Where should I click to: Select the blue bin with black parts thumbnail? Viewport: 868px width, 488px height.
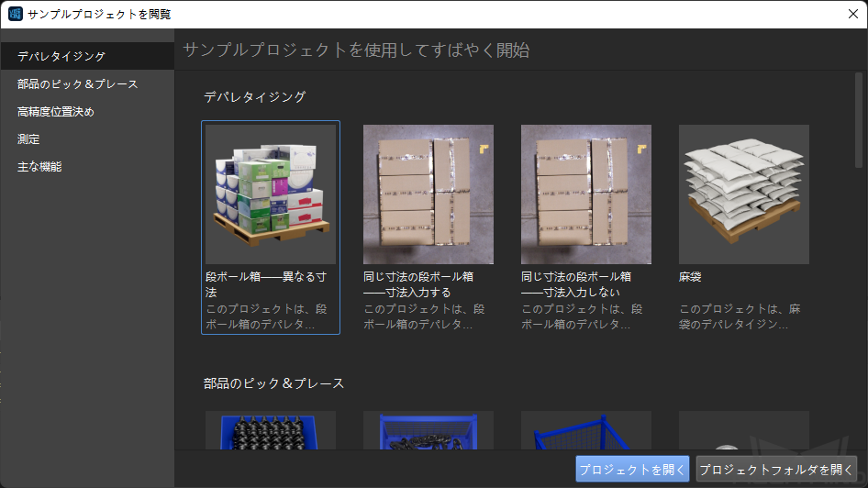pyautogui.click(x=271, y=430)
